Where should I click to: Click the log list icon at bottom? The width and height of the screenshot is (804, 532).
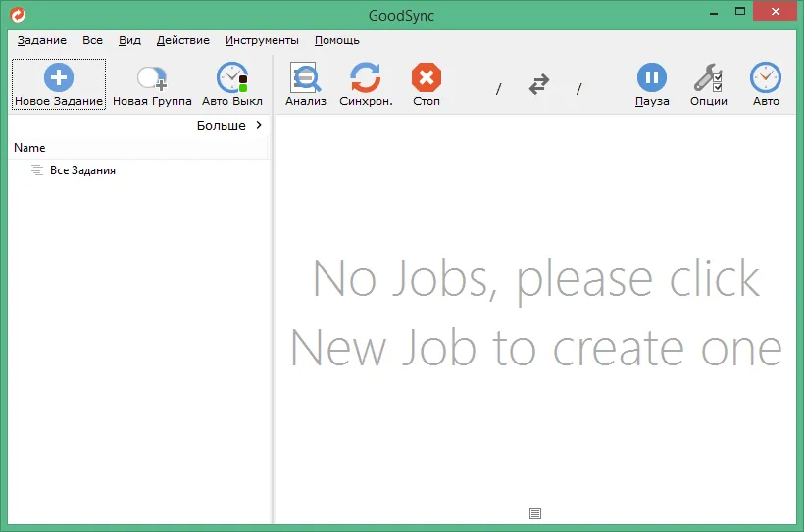[535, 513]
